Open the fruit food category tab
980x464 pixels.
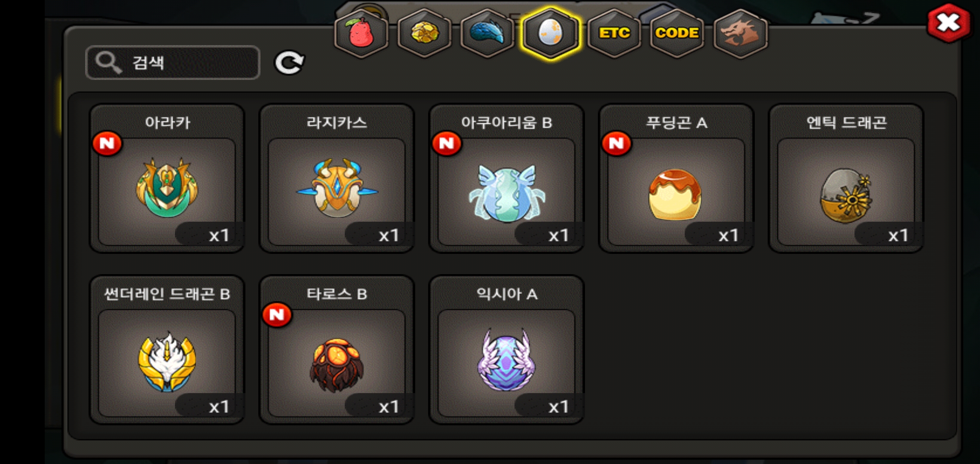361,33
